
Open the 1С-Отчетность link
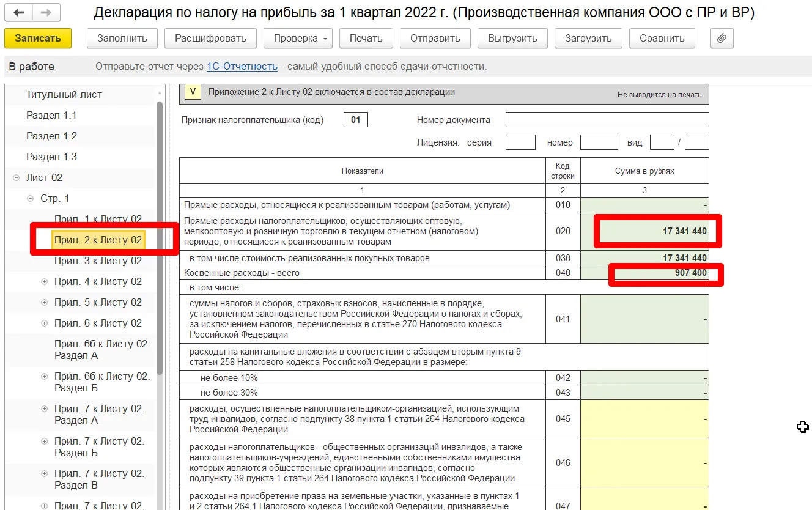(242, 67)
